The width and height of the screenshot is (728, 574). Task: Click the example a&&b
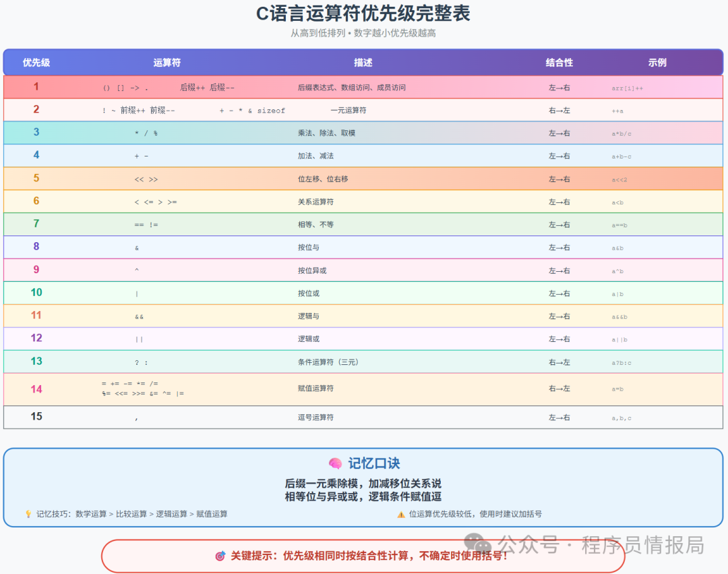click(x=619, y=317)
